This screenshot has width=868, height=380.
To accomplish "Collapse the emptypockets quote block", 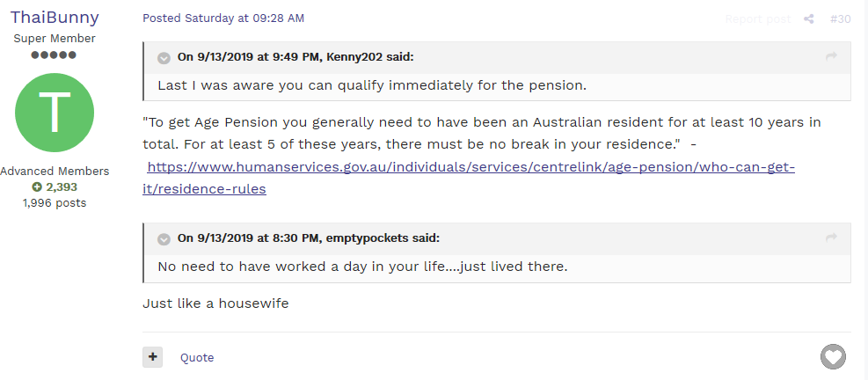I will click(x=164, y=239).
